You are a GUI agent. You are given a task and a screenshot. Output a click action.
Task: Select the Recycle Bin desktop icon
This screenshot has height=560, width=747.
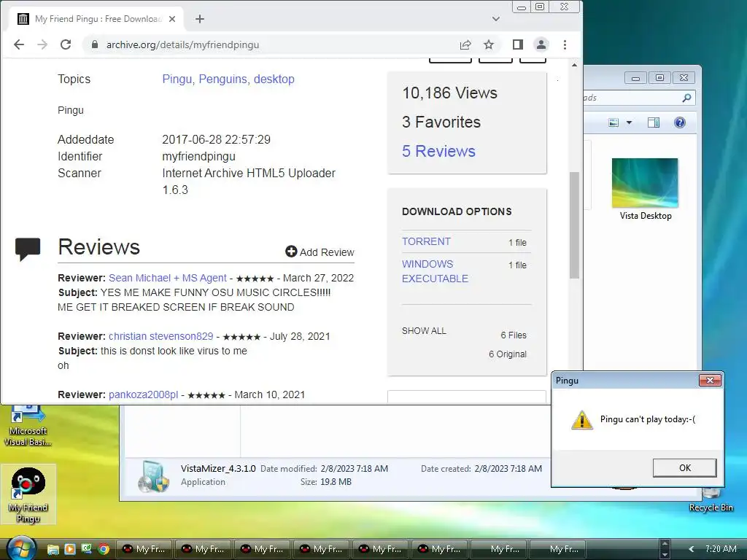pyautogui.click(x=711, y=500)
